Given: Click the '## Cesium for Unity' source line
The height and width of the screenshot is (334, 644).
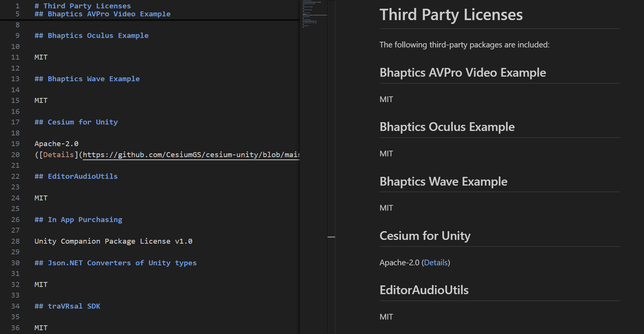Looking at the screenshot, I should click(x=76, y=122).
